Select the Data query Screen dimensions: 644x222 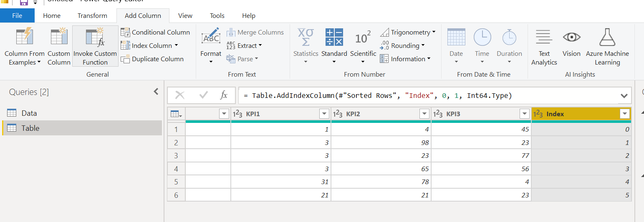[82, 113]
